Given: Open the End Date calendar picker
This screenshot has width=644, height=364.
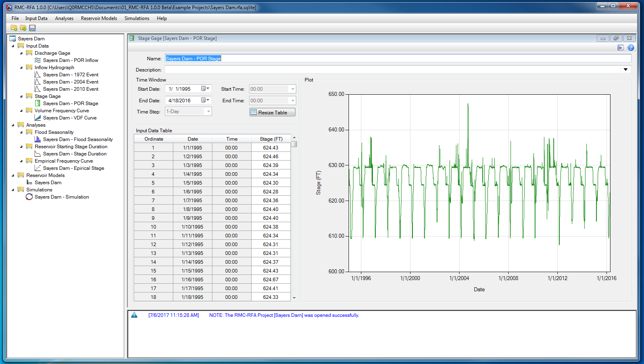Looking at the screenshot, I should 205,100.
